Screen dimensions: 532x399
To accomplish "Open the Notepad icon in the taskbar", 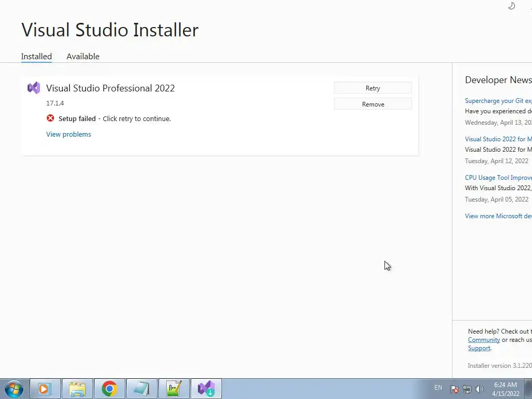I will [x=142, y=389].
